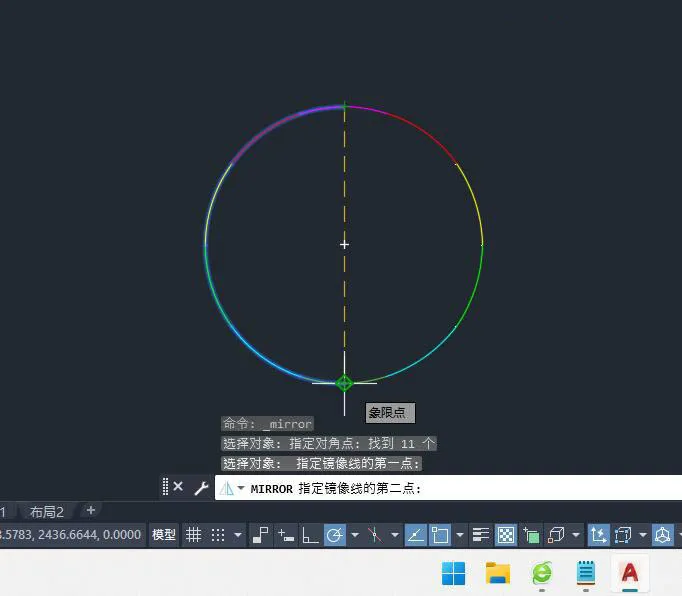The width and height of the screenshot is (682, 596).
Task: Click the MIRROR command input field
Action: (x=448, y=488)
